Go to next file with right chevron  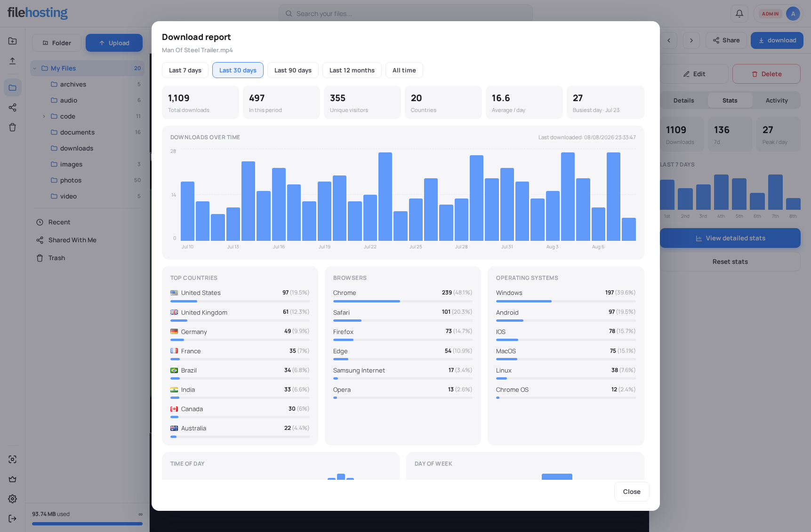click(691, 40)
